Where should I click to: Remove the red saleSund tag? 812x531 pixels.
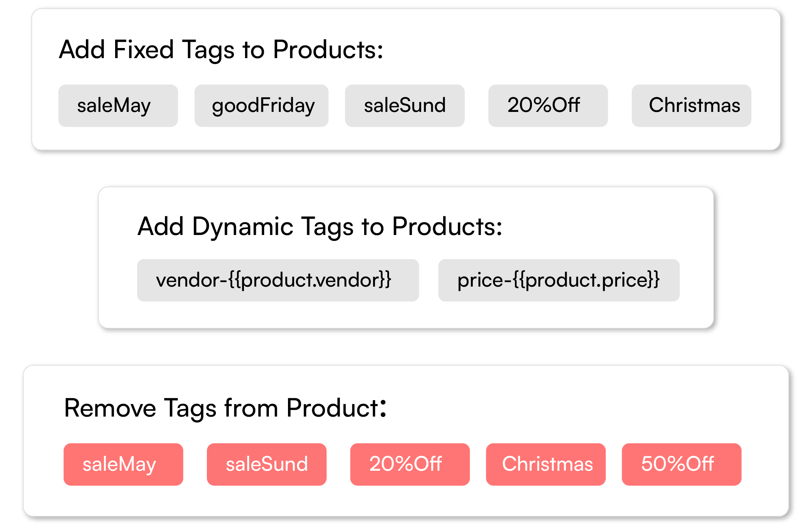pos(266,464)
